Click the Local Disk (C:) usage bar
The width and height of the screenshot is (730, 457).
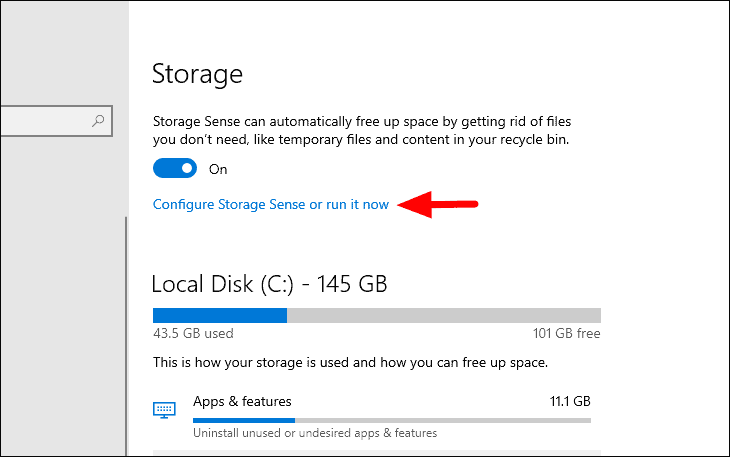(376, 314)
